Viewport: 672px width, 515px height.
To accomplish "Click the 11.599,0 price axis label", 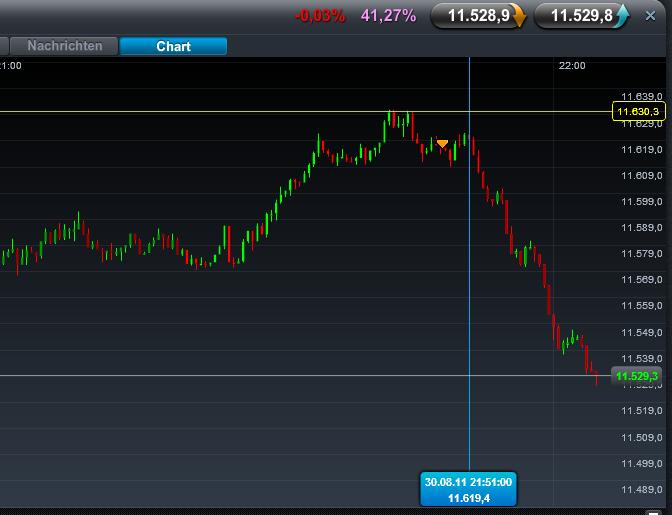I will (642, 202).
